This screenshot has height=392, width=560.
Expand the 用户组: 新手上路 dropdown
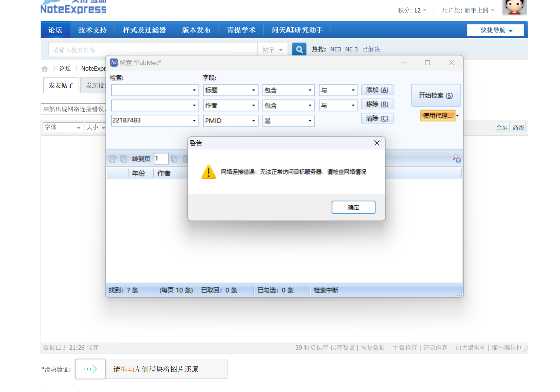coord(468,10)
